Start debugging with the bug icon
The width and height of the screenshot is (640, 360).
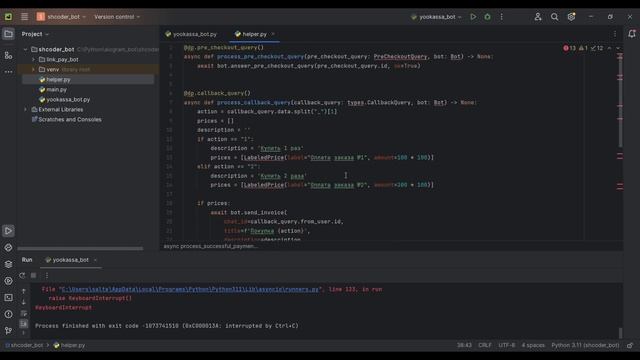487,17
